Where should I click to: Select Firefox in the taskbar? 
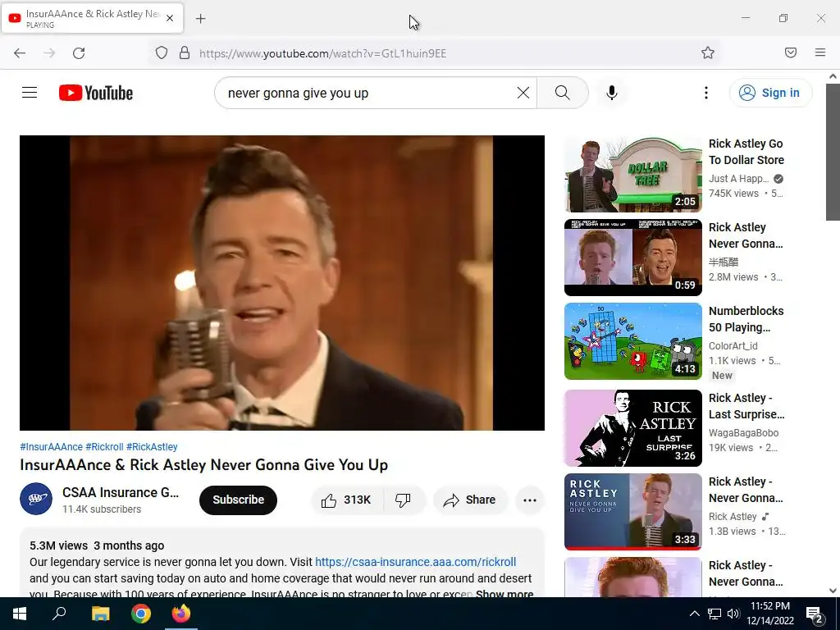click(181, 614)
